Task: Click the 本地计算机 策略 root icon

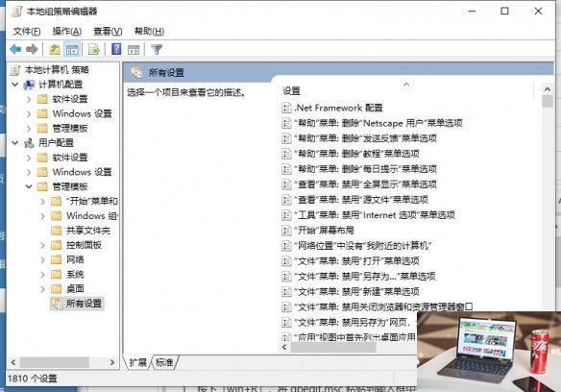Action: click(15, 70)
